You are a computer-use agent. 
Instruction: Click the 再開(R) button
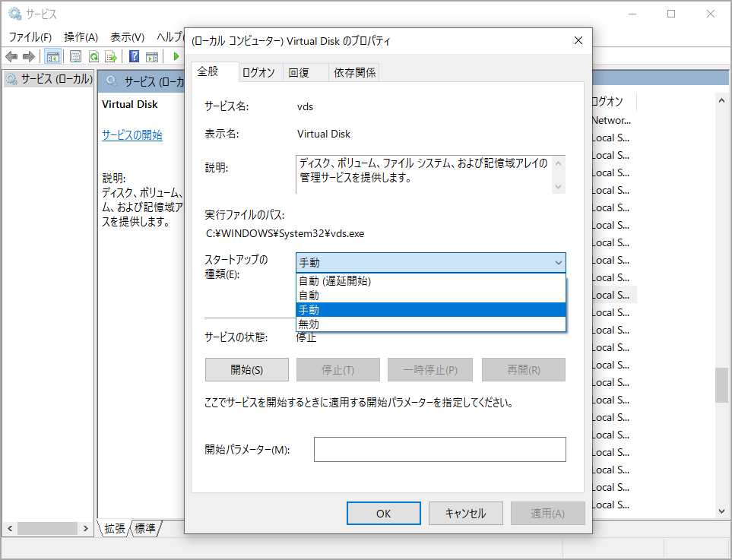[524, 369]
